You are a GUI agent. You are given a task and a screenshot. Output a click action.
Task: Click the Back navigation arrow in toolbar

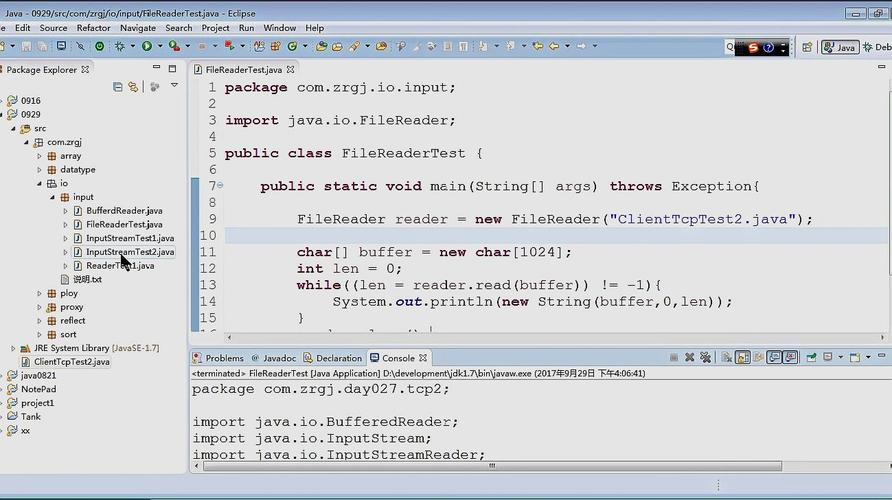click(x=553, y=46)
